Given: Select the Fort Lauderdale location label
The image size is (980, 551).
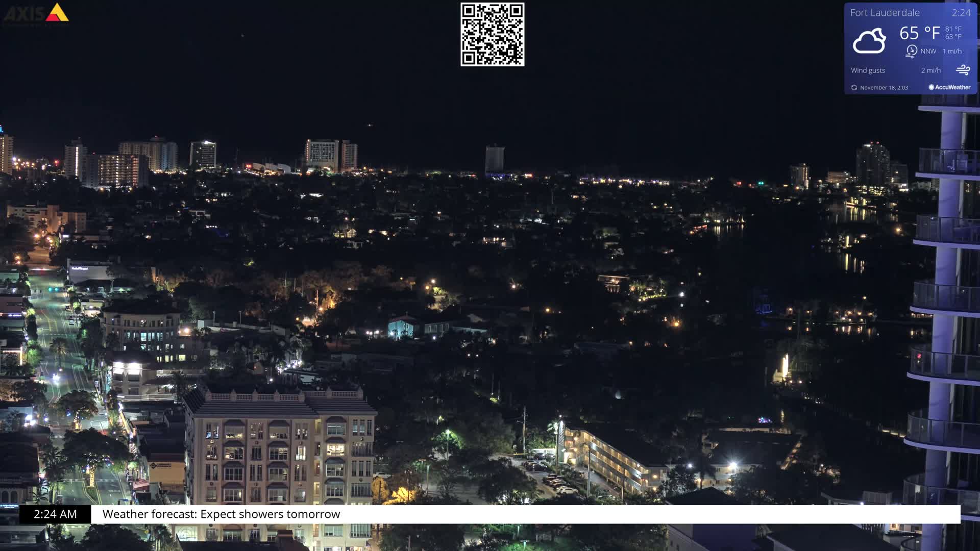Looking at the screenshot, I should click(x=886, y=13).
